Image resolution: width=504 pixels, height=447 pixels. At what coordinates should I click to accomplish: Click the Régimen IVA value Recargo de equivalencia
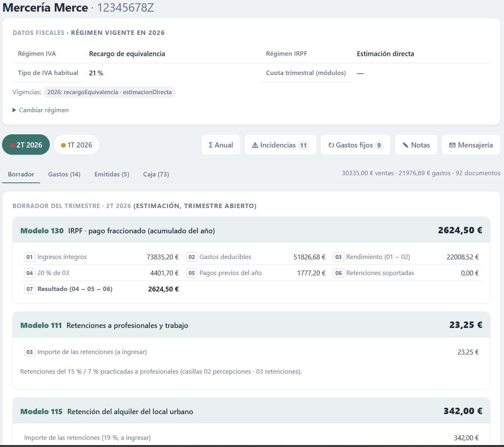tap(127, 54)
